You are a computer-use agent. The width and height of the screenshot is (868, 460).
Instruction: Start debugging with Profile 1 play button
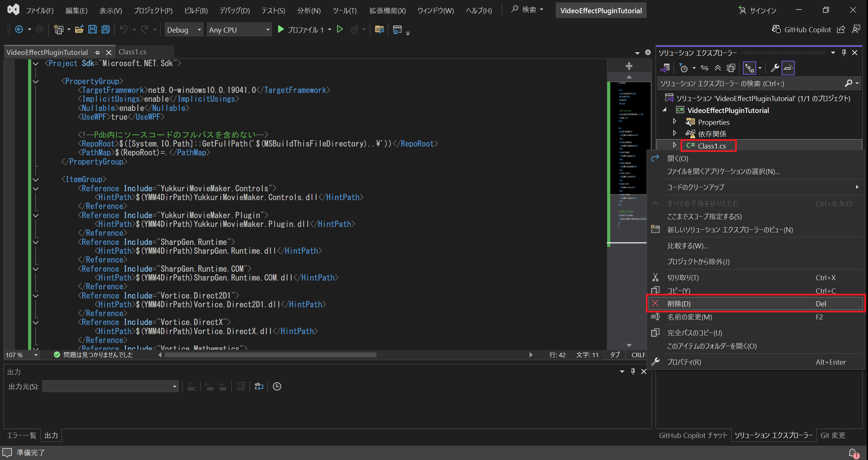point(281,30)
